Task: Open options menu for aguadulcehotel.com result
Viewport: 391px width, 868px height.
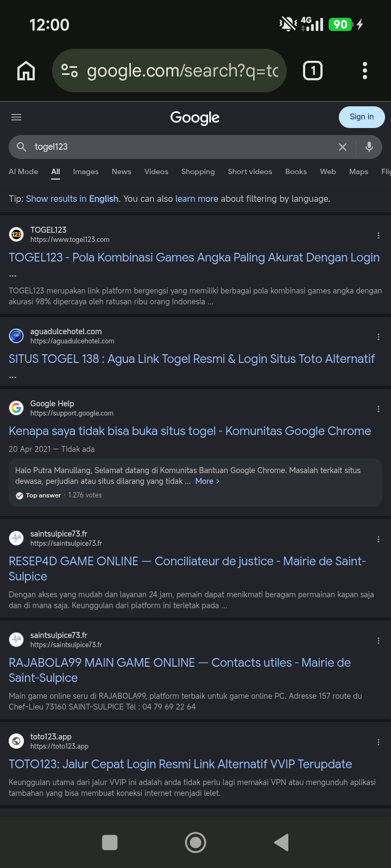Action: pyautogui.click(x=379, y=337)
